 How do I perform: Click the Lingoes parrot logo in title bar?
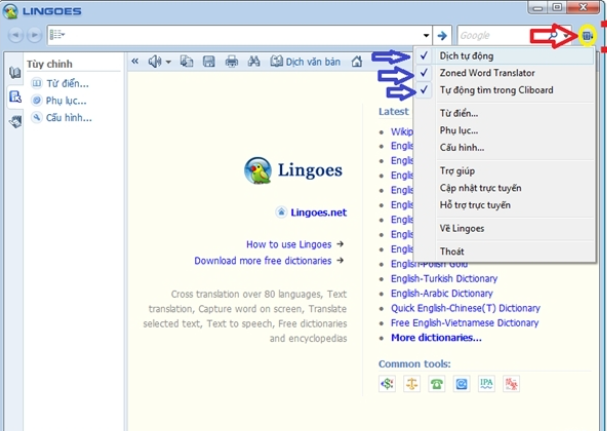pyautogui.click(x=10, y=11)
